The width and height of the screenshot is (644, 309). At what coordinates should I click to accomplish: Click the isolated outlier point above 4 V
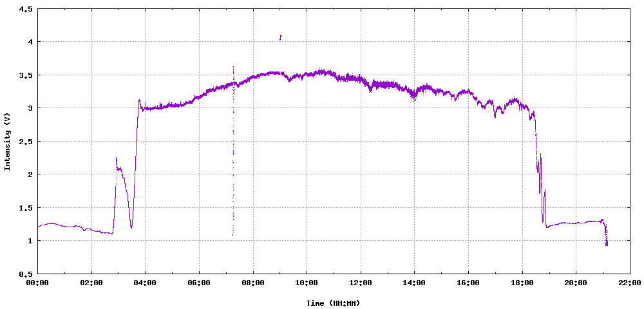tap(281, 37)
